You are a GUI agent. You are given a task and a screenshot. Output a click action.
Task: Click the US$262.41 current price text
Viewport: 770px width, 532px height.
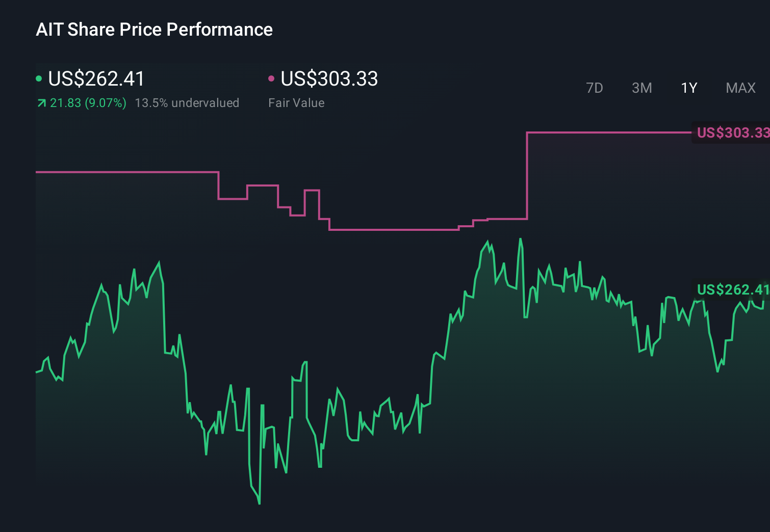coord(96,79)
